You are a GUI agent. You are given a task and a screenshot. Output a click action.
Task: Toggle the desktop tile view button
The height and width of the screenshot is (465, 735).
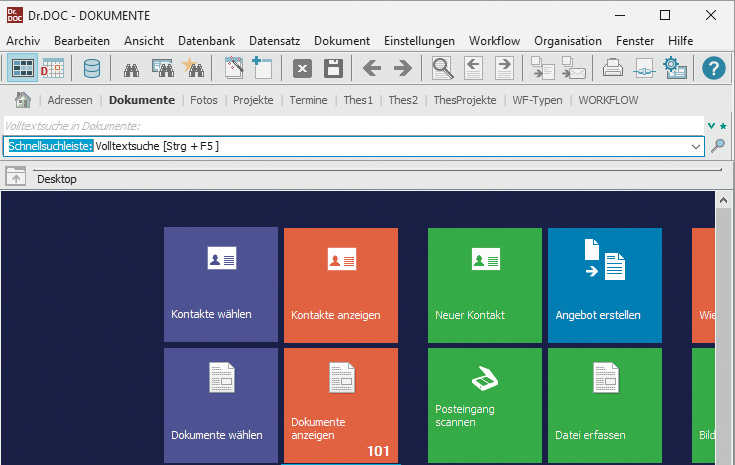[x=22, y=68]
